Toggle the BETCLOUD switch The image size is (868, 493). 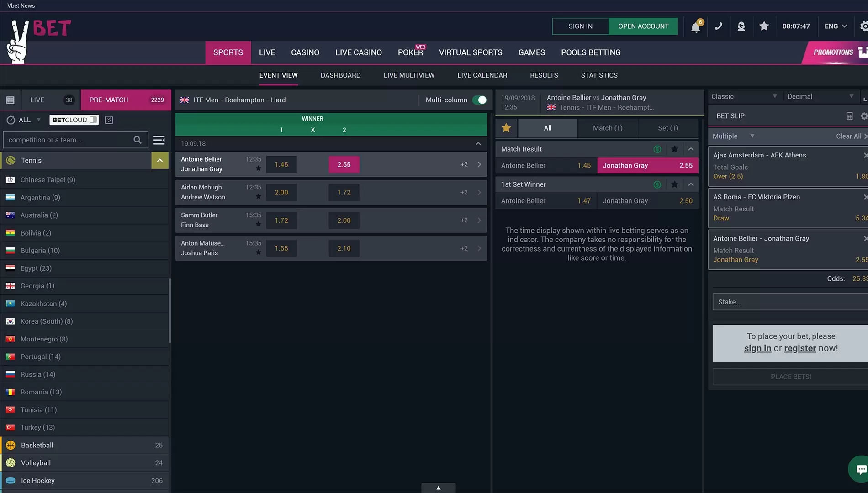93,120
